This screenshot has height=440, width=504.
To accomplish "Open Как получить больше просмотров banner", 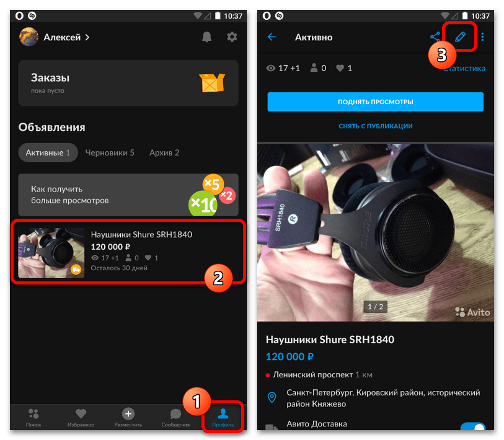I will (128, 195).
